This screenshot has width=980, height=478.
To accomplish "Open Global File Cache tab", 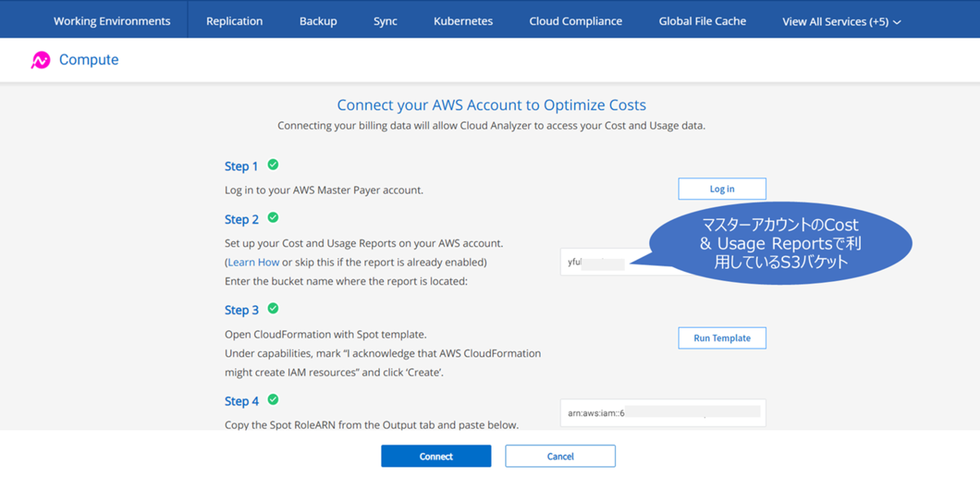I will pyautogui.click(x=702, y=21).
